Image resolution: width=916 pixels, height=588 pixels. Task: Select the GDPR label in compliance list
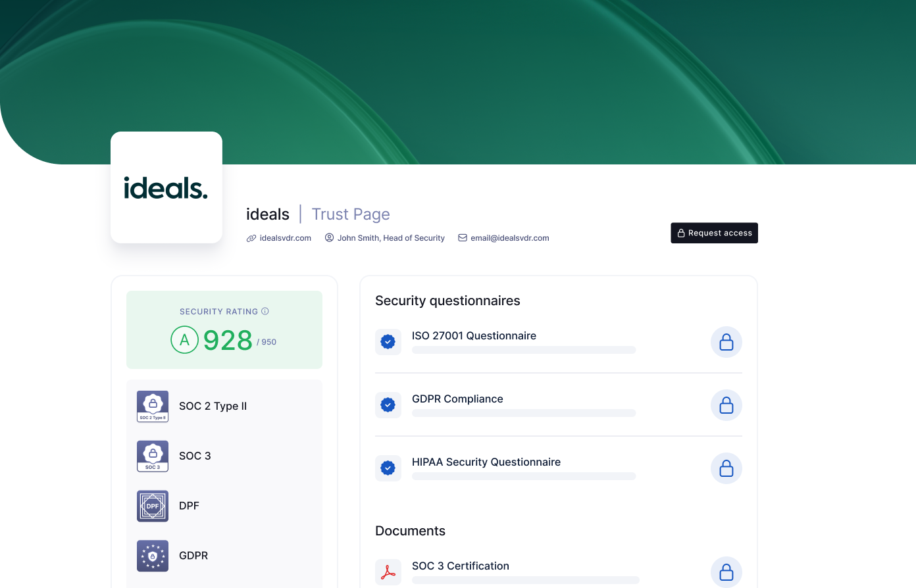point(193,556)
